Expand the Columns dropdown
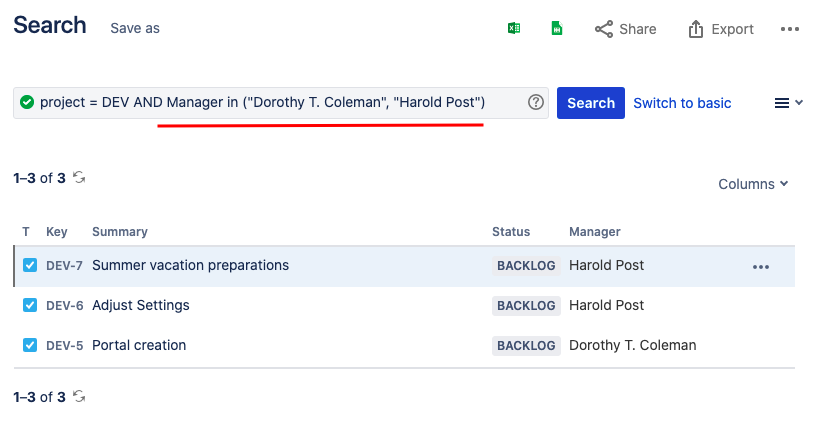Viewport: 817px width, 421px height. 753,184
